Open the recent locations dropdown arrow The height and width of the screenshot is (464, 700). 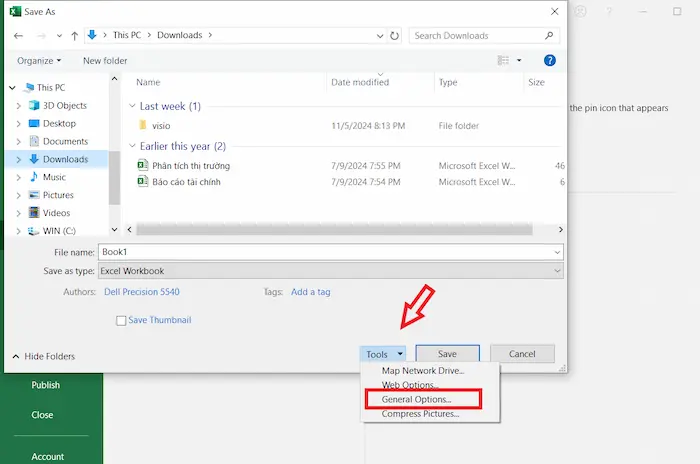click(59, 36)
